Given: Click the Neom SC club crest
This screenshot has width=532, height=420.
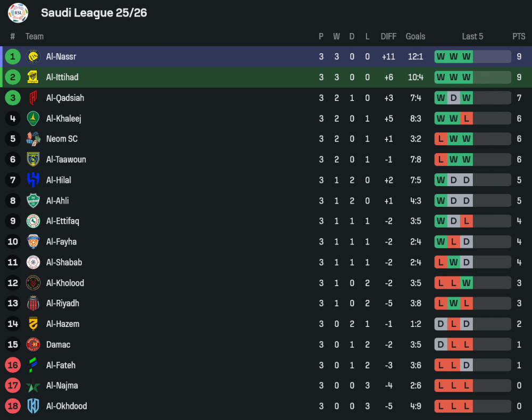Looking at the screenshot, I should (33, 139).
